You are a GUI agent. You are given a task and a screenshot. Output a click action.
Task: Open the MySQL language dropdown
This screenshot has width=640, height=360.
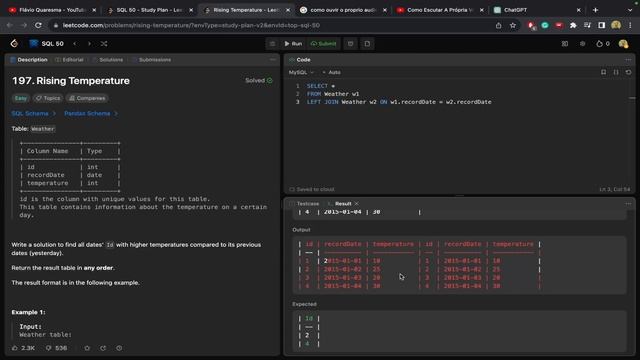coord(301,72)
